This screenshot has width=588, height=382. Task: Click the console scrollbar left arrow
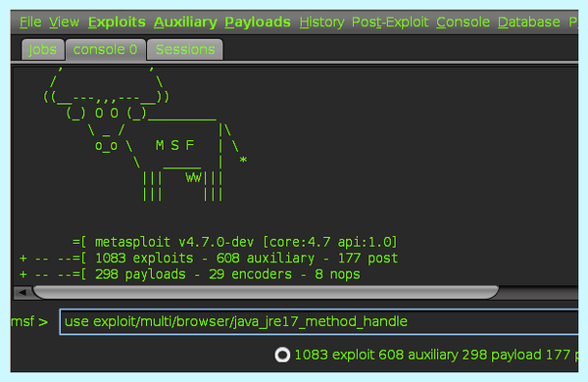[x=23, y=293]
